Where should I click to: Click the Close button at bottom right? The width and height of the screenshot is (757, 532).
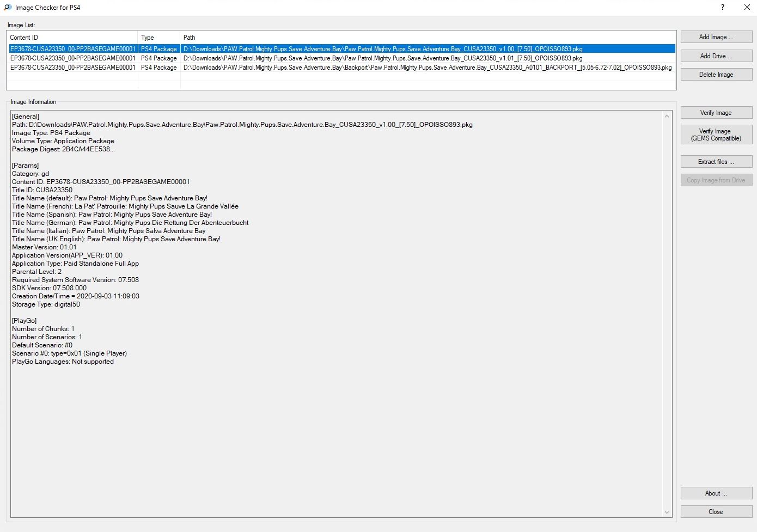[x=716, y=512]
